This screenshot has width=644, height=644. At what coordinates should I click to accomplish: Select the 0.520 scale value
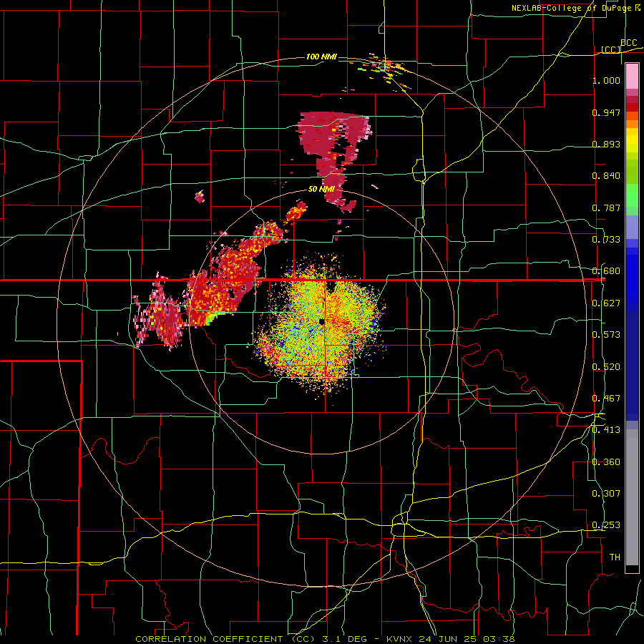pyautogui.click(x=606, y=367)
